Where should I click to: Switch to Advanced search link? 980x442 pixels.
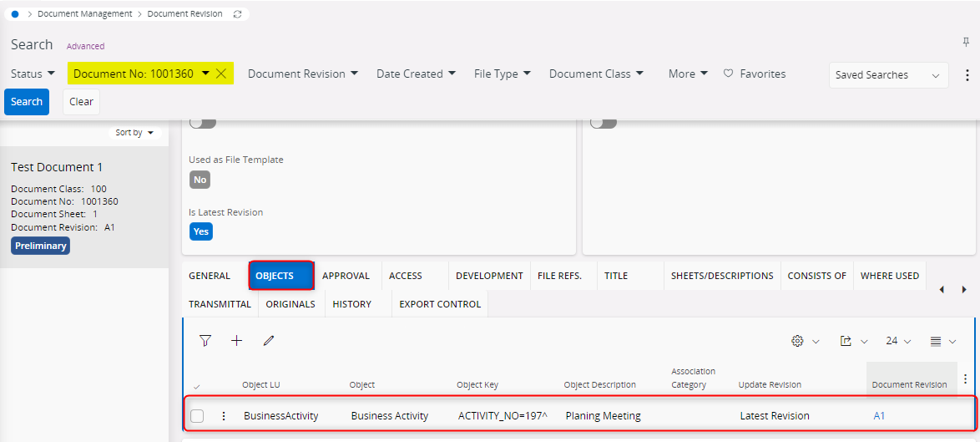click(86, 46)
